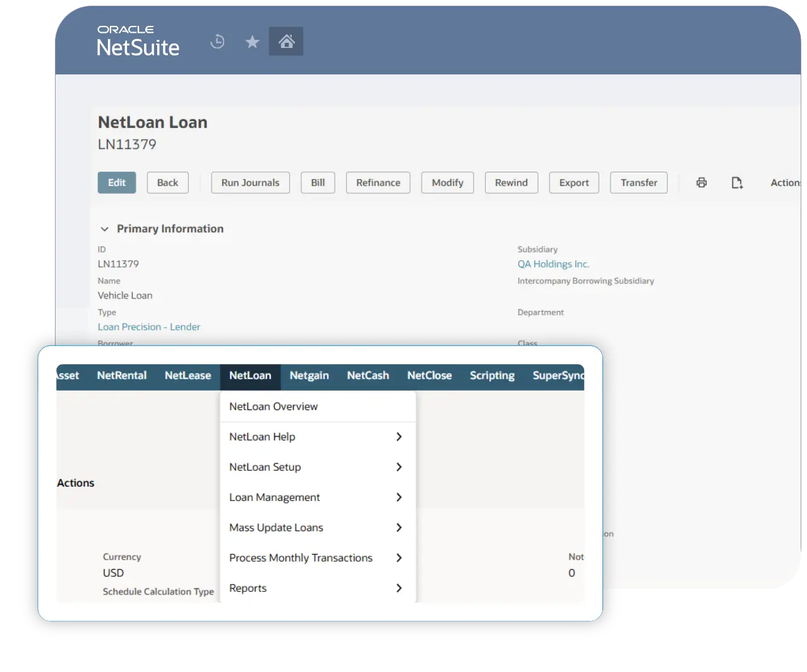The height and width of the screenshot is (672, 807).
Task: Open the NetClose menu tab
Action: [429, 375]
